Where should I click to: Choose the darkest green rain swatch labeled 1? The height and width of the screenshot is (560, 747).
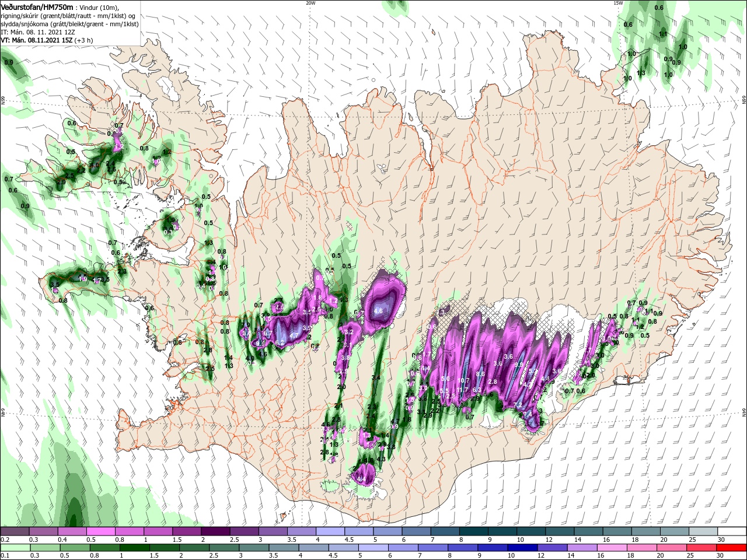pyautogui.click(x=134, y=548)
